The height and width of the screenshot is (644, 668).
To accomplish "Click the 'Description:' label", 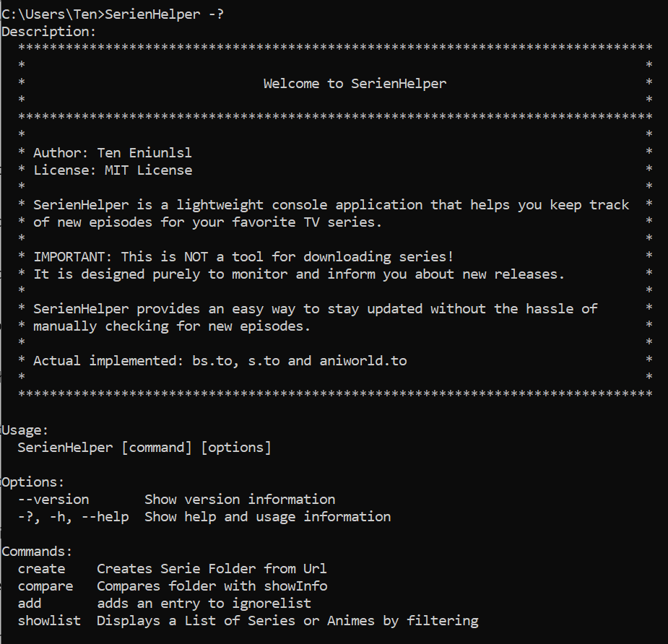I will tap(49, 32).
